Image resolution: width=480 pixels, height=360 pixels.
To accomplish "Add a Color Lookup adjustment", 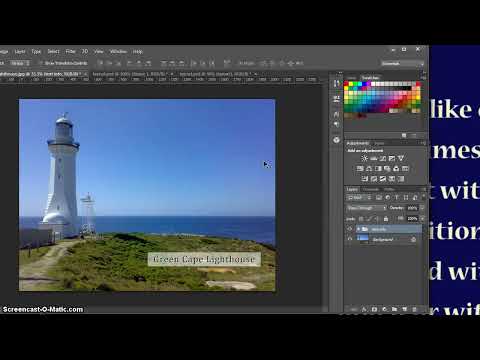I will coord(405,169).
